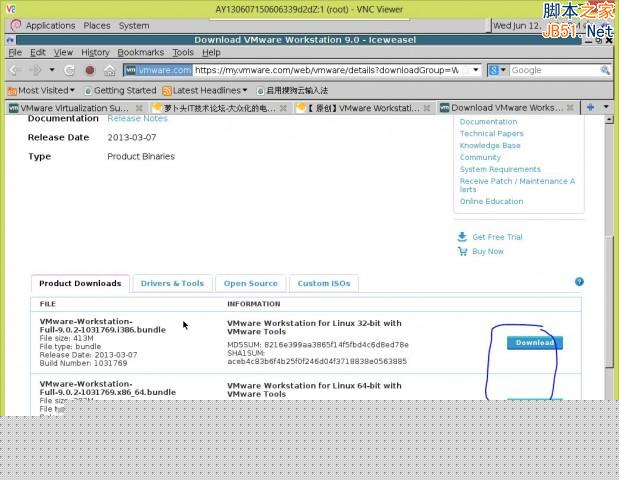Select the Product Downloads tab

(80, 283)
